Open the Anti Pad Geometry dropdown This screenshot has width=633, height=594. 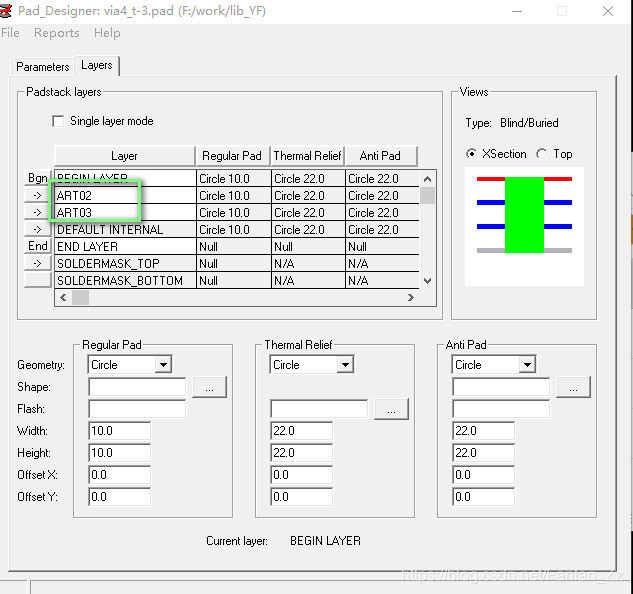527,365
